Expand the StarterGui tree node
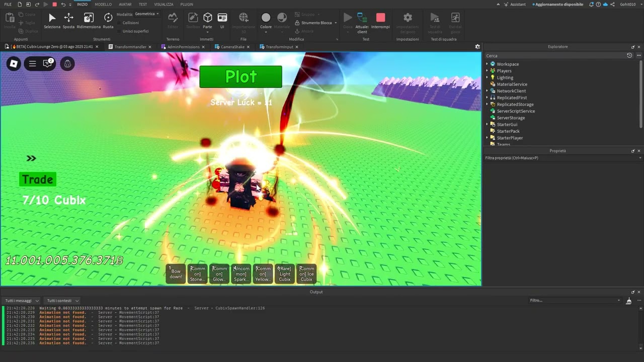 pyautogui.click(x=487, y=124)
